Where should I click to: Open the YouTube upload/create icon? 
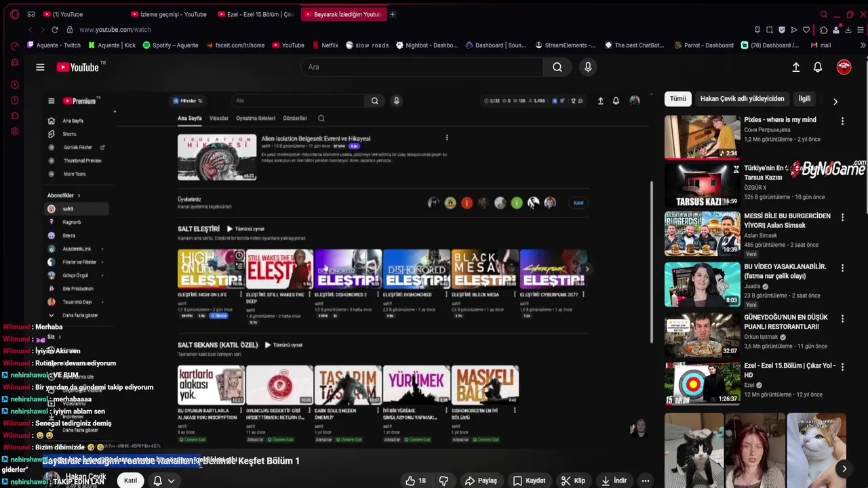click(796, 67)
